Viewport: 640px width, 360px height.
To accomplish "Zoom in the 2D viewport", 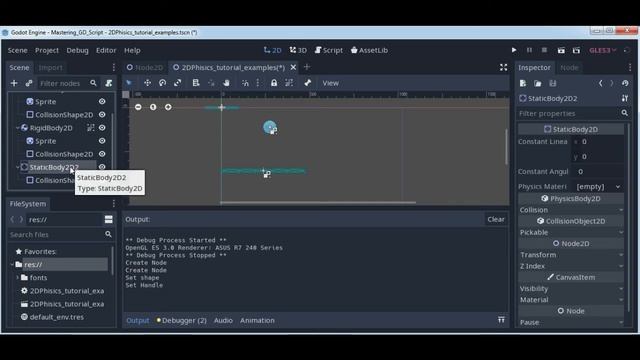I will tap(168, 107).
